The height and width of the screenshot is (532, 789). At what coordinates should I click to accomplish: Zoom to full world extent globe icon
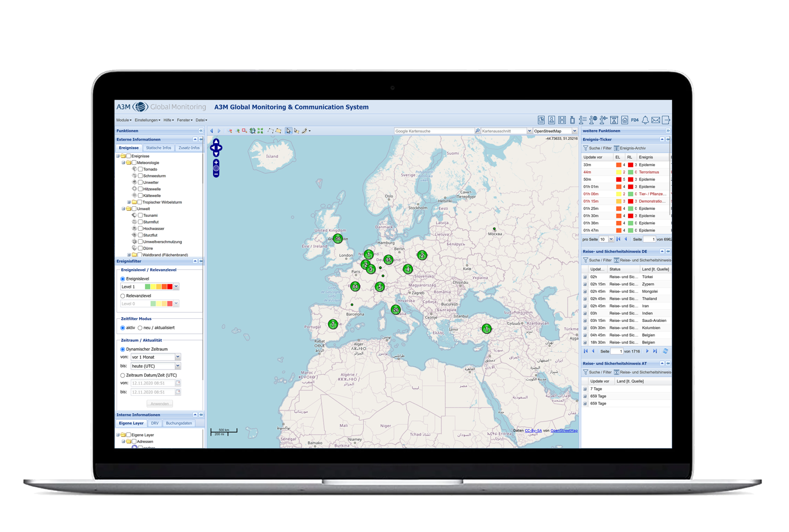tap(252, 131)
